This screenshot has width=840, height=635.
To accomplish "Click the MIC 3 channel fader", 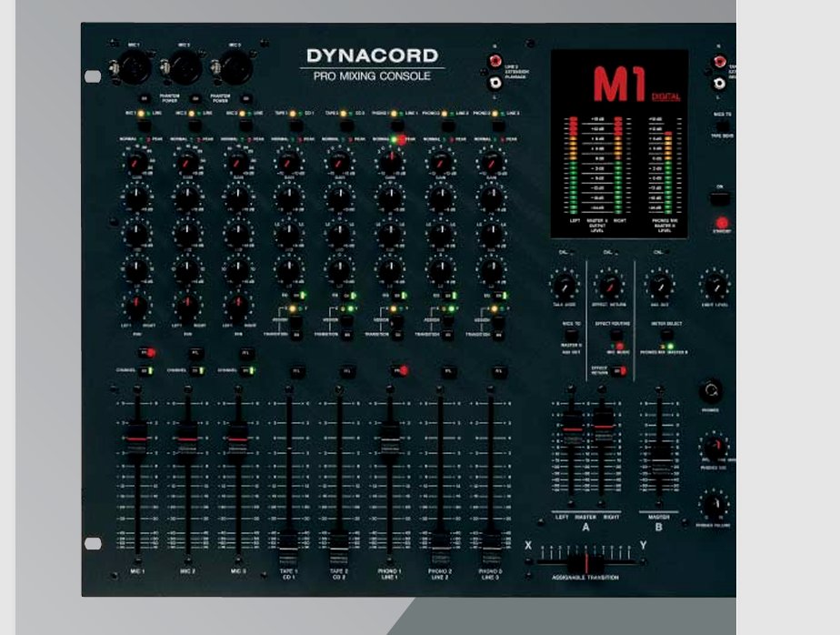I will coord(238,439).
